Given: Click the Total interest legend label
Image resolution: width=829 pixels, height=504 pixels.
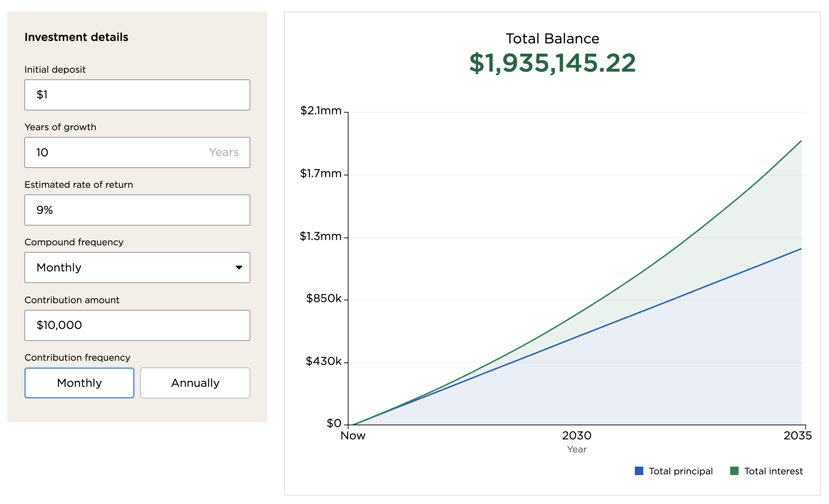Looking at the screenshot, I should [773, 471].
